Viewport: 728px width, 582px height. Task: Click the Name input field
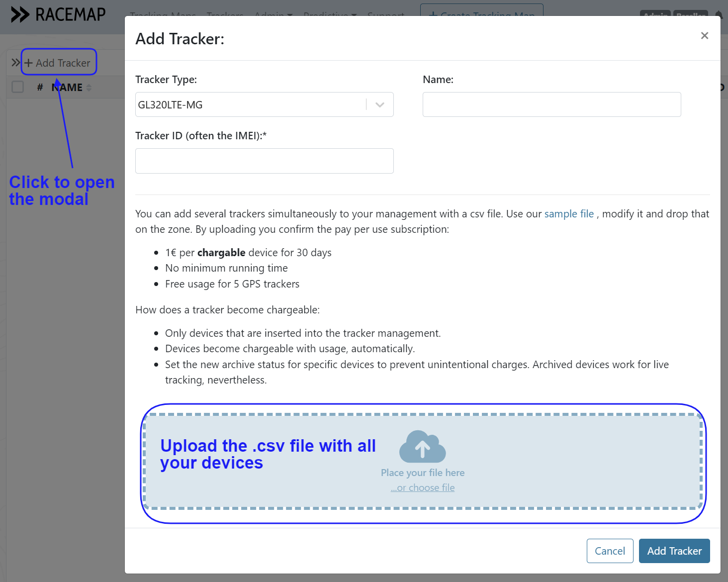(x=552, y=104)
